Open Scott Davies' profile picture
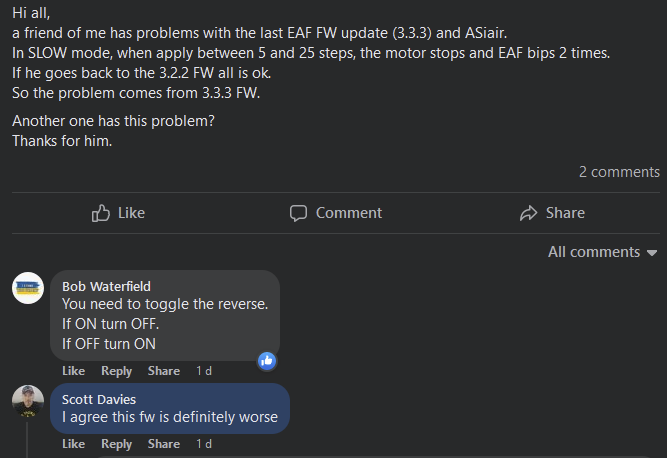The height and width of the screenshot is (458, 667). tap(27, 401)
